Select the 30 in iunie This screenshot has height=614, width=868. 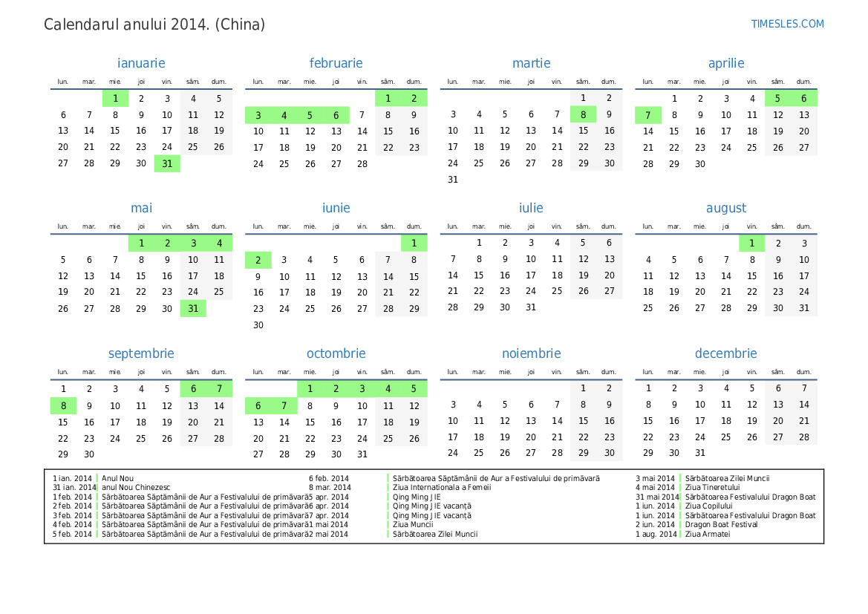258,325
